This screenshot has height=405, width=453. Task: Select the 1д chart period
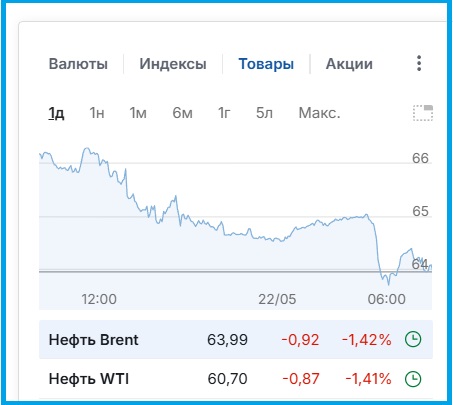point(56,113)
